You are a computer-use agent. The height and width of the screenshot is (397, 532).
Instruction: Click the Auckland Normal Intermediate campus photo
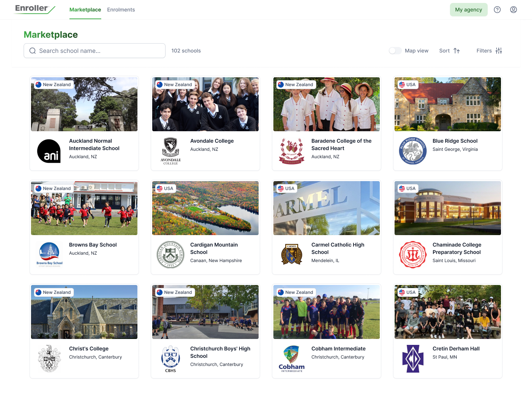(x=84, y=104)
